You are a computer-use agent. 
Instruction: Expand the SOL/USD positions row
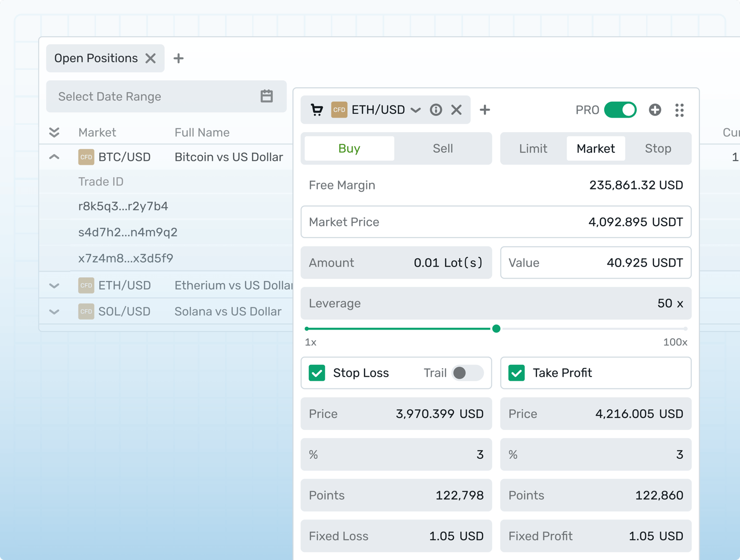(x=54, y=312)
